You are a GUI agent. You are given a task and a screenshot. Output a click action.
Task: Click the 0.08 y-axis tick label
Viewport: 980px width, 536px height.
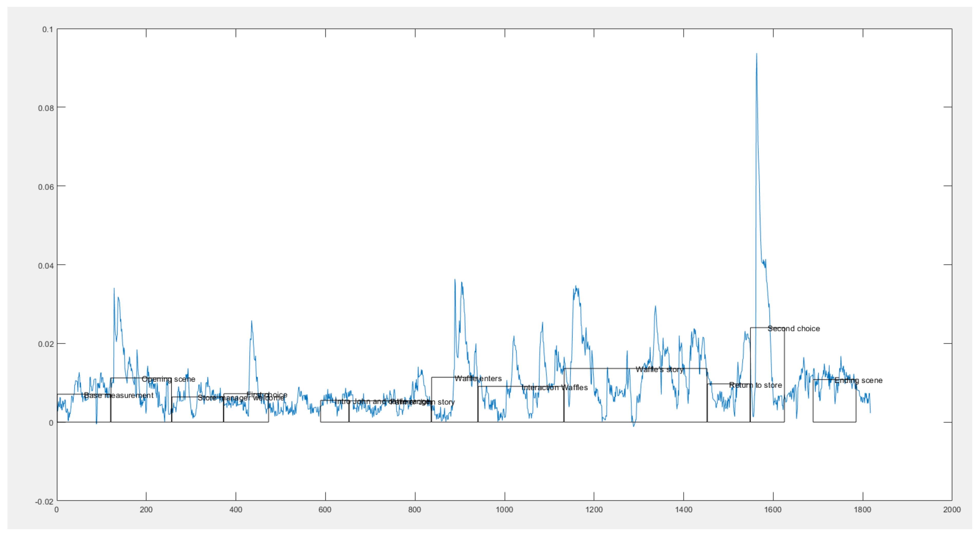tap(46, 108)
